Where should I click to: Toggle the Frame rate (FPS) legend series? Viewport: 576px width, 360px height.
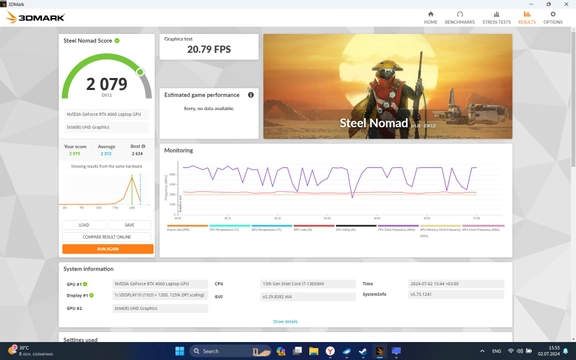(187, 228)
